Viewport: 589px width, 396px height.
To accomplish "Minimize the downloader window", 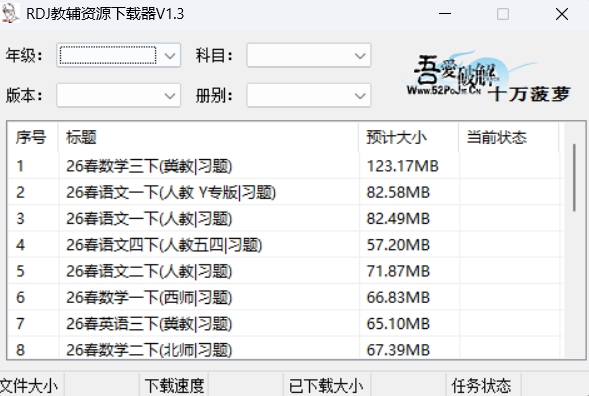I will [445, 14].
